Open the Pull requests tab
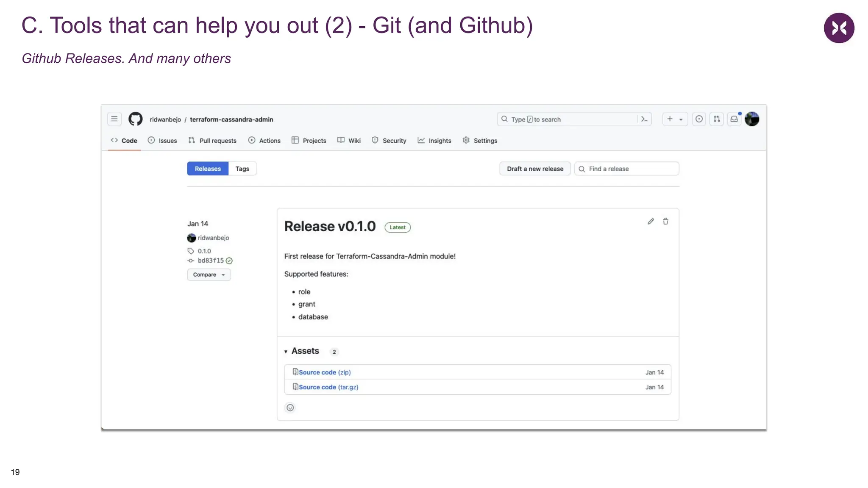Image resolution: width=868 pixels, height=488 pixels. [212, 141]
